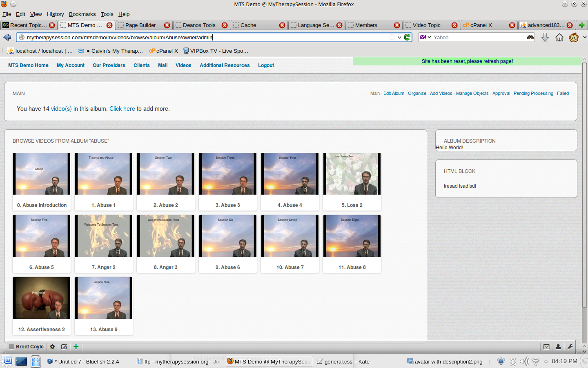Open the gear settings icon beside Brent Coyle

pyautogui.click(x=52, y=347)
